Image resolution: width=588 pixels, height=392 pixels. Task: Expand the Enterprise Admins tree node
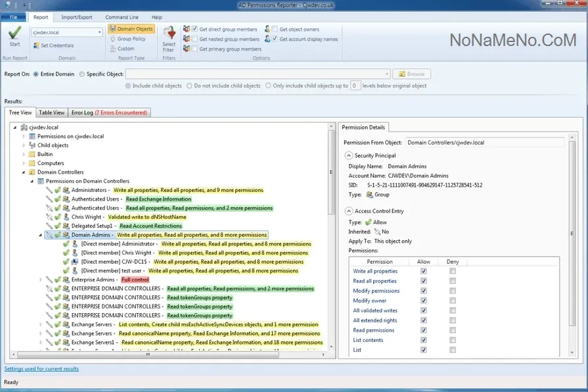click(x=41, y=280)
